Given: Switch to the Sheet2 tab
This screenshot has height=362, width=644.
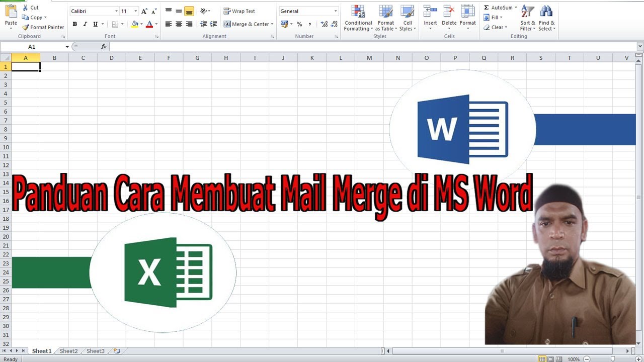Looking at the screenshot, I should [x=69, y=351].
